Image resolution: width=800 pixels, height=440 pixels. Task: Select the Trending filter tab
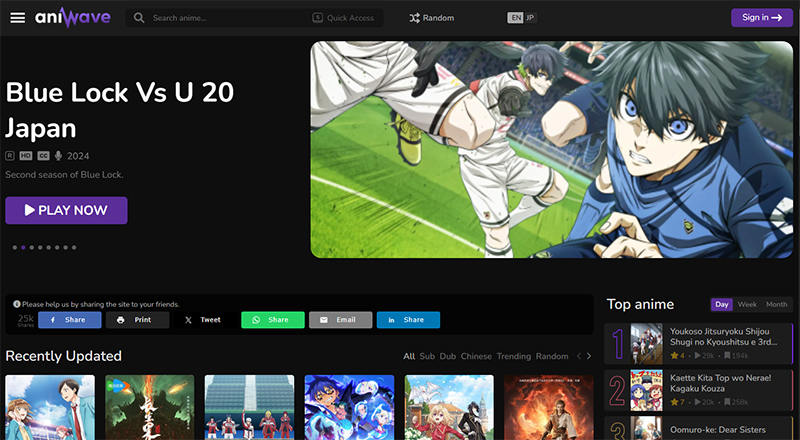513,356
